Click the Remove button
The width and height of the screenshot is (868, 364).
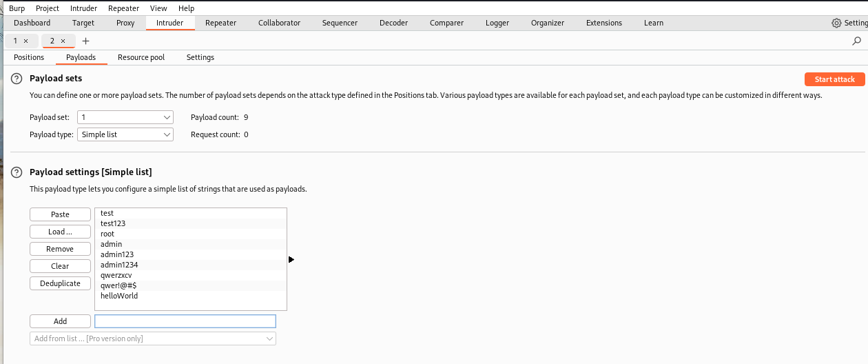pos(61,249)
